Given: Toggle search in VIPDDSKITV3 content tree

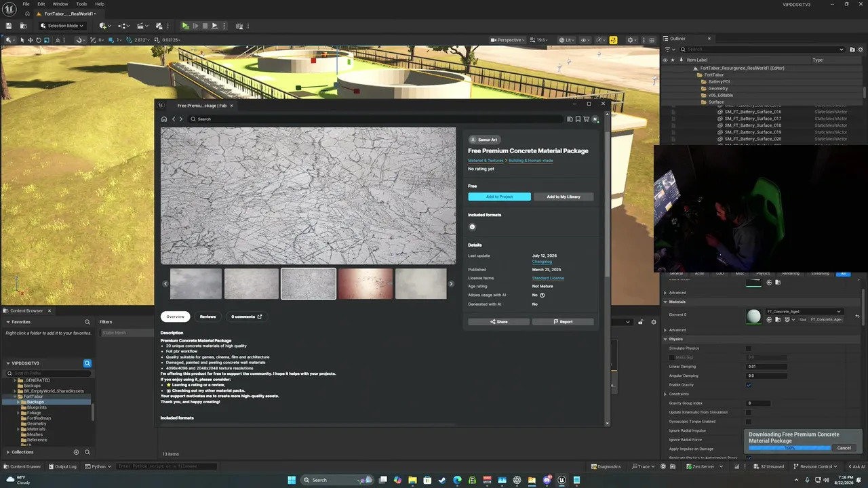Looking at the screenshot, I should click(x=87, y=363).
